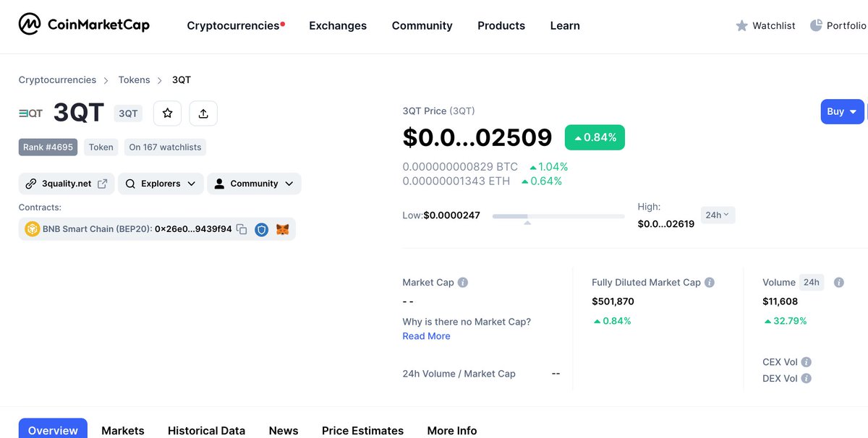The image size is (868, 438).
Task: Click the DEX Vol info icon
Action: tap(806, 378)
